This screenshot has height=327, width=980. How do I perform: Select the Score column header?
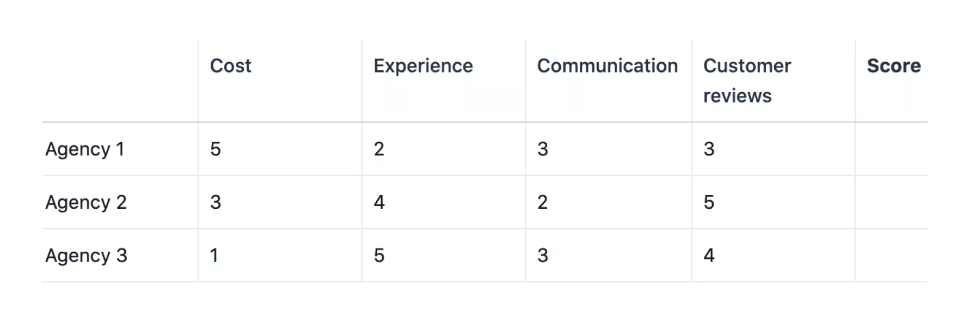click(x=893, y=66)
